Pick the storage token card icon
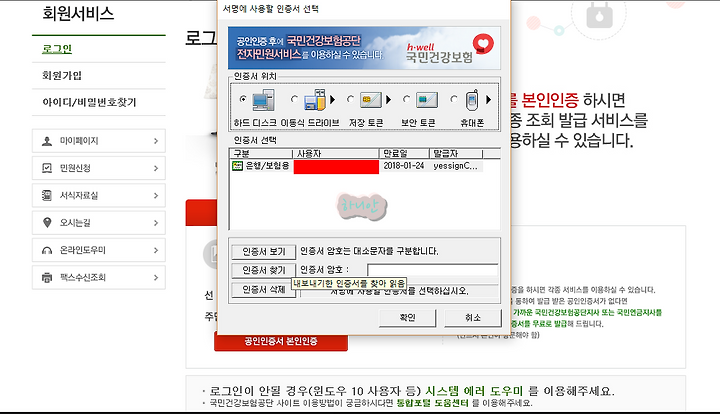The width and height of the screenshot is (720, 414). (371, 100)
